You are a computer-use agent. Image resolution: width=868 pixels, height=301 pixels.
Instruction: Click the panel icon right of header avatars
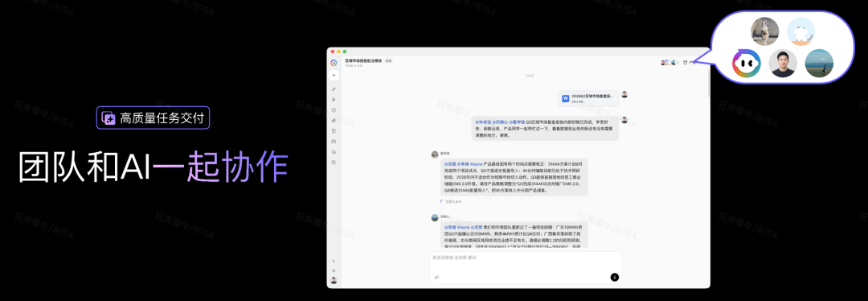click(686, 63)
